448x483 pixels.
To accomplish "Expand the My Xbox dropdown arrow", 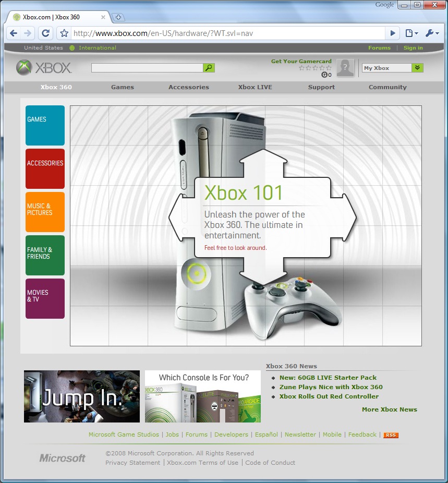I will point(417,68).
